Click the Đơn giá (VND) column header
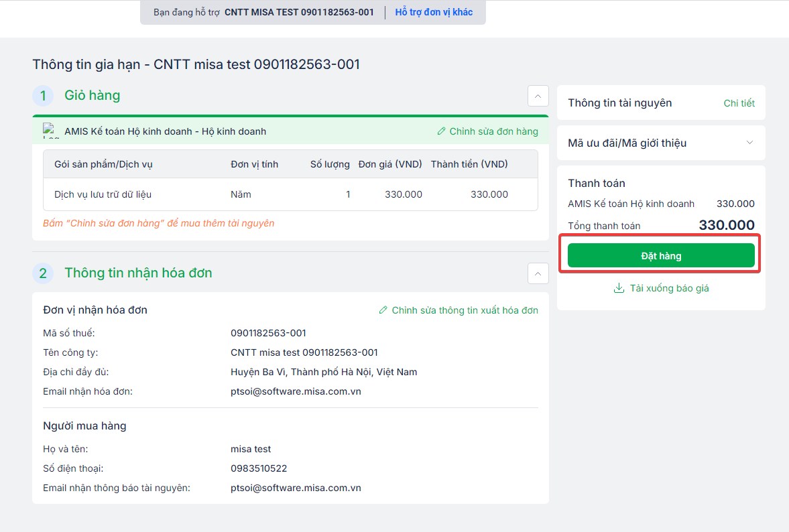789x532 pixels. (390, 164)
